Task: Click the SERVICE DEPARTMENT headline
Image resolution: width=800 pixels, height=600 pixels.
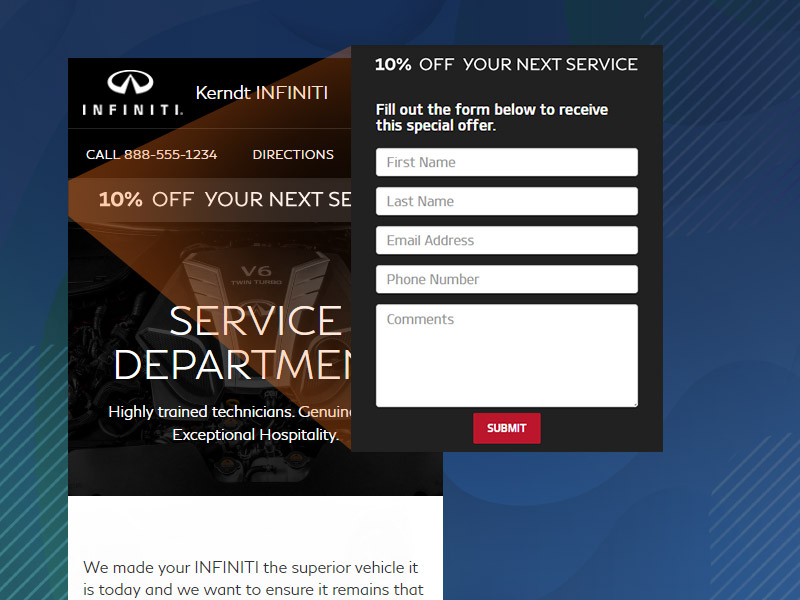Action: coord(233,343)
